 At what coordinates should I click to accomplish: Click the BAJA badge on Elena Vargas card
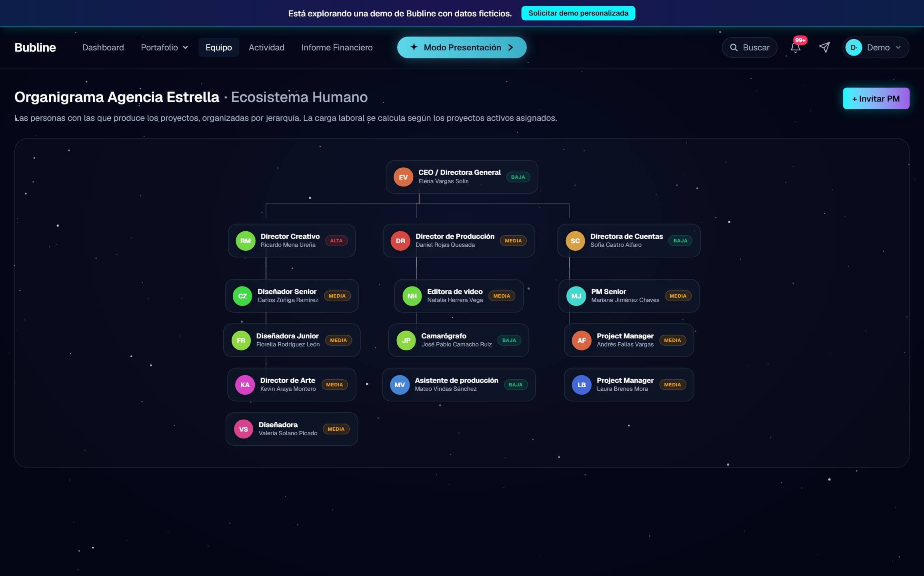(518, 177)
